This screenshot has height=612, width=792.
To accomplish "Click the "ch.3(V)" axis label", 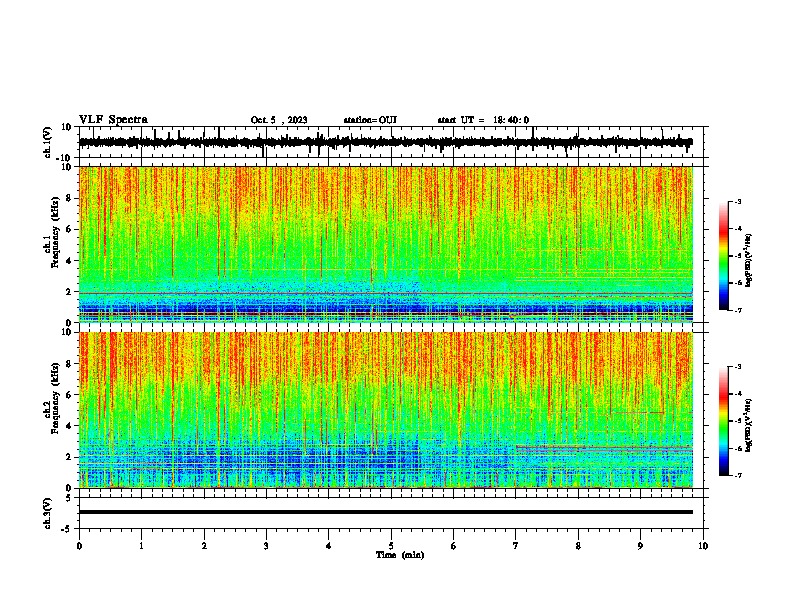I will pos(47,513).
